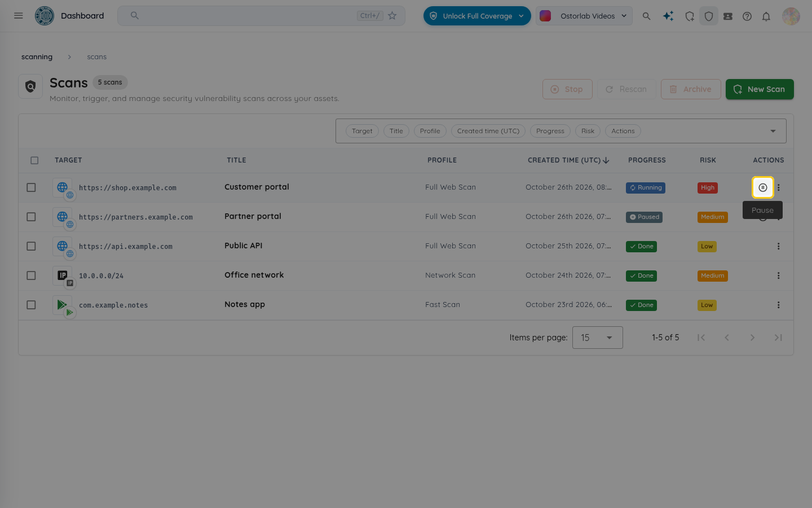The height and width of the screenshot is (508, 812).
Task: Open the magnifier search icon in top toolbar
Action: [x=647, y=16]
